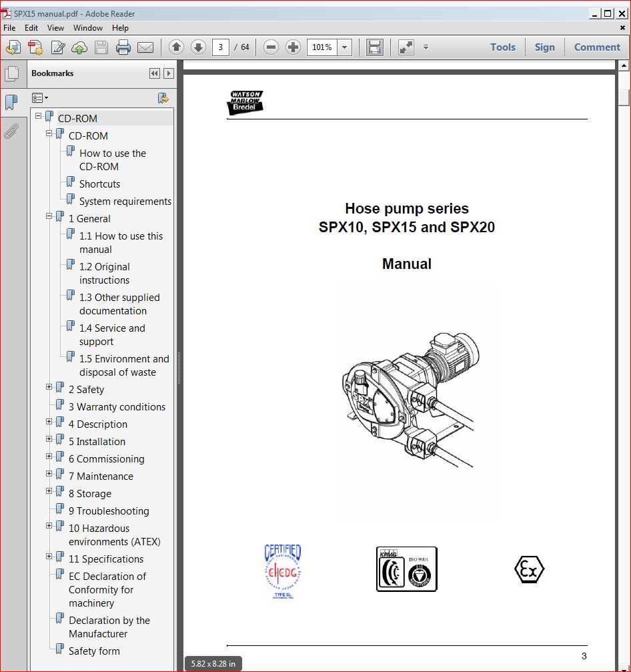Expand the 2 Safety bookmark
Screen dimensions: 631x672
(49, 387)
